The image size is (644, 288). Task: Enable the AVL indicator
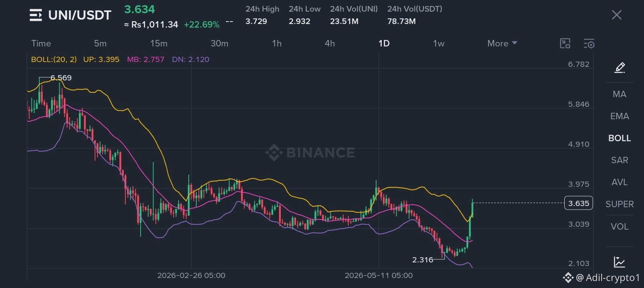[619, 182]
